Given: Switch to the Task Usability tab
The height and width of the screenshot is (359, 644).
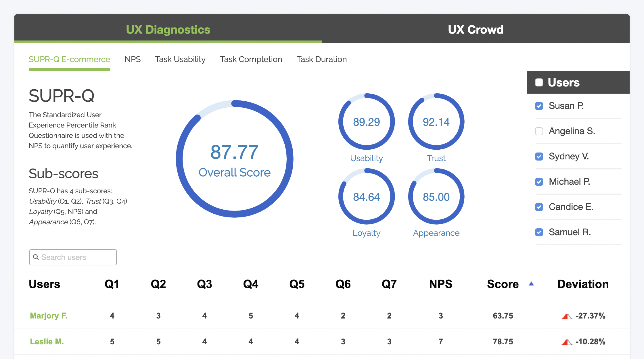Looking at the screenshot, I should [180, 59].
